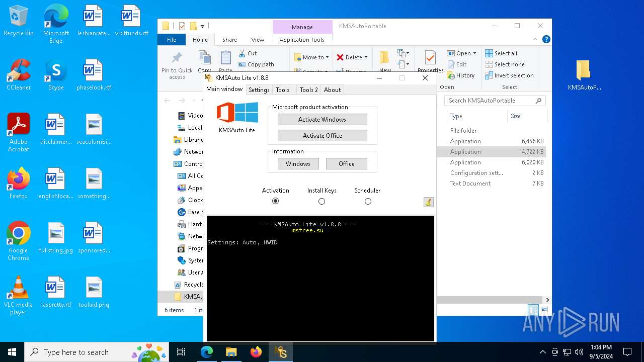
Task: Click Invert selection in the ribbon
Action: pos(509,75)
